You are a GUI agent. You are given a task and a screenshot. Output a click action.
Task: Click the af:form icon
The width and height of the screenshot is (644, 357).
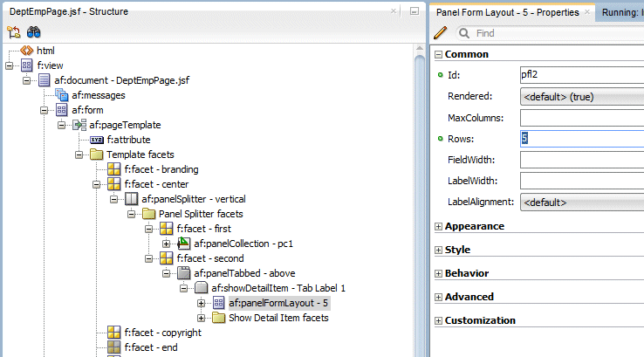(x=62, y=110)
